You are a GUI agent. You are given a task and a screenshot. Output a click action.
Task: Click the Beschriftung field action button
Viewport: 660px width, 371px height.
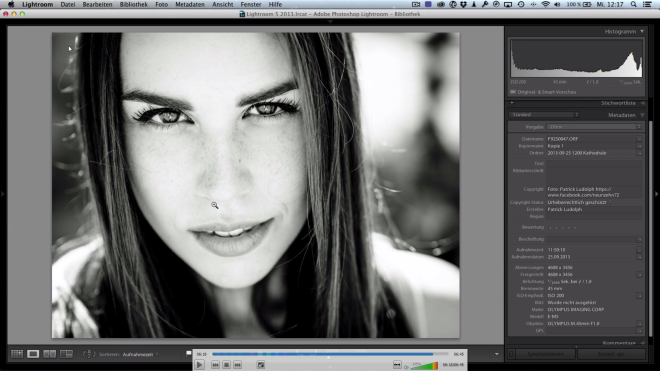(x=639, y=239)
